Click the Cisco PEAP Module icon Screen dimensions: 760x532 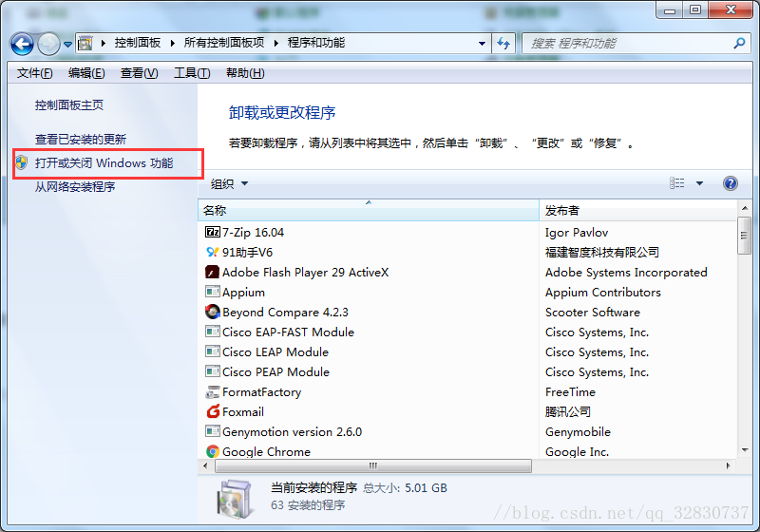click(x=212, y=371)
